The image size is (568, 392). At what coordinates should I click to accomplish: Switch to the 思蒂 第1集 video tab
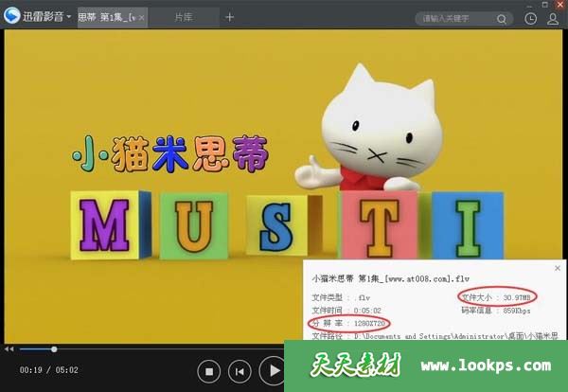[104, 17]
